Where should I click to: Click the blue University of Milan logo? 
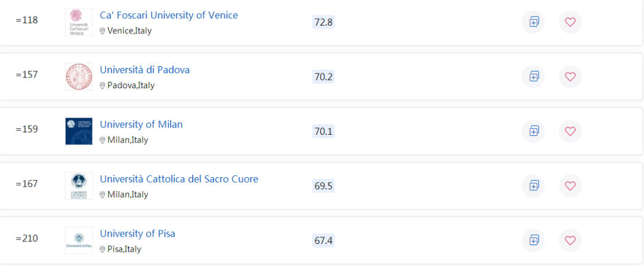(x=79, y=131)
